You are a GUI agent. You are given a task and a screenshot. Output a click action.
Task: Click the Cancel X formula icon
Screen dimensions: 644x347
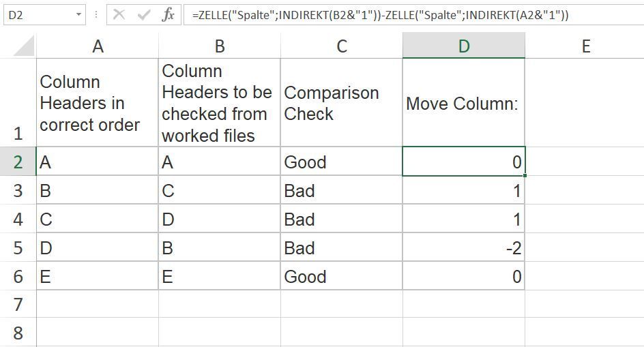point(119,14)
